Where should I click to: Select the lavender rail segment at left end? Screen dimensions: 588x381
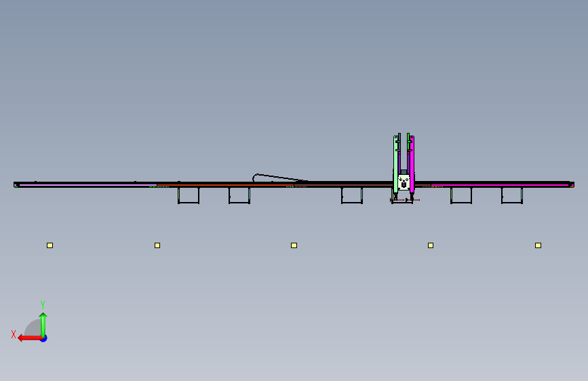(x=87, y=185)
